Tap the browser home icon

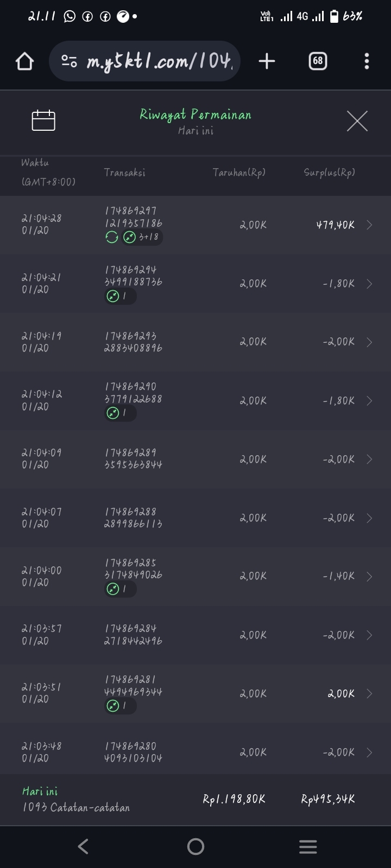point(25,61)
